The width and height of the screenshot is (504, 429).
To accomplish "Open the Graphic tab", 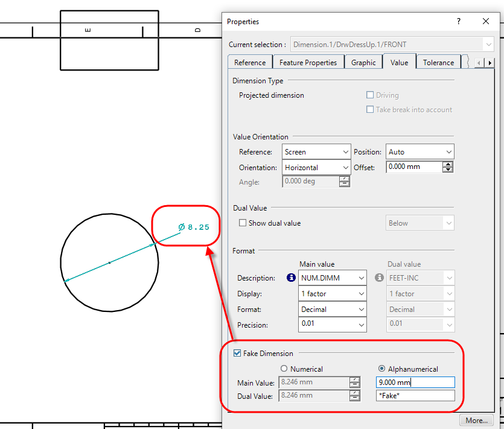I will coord(363,63).
